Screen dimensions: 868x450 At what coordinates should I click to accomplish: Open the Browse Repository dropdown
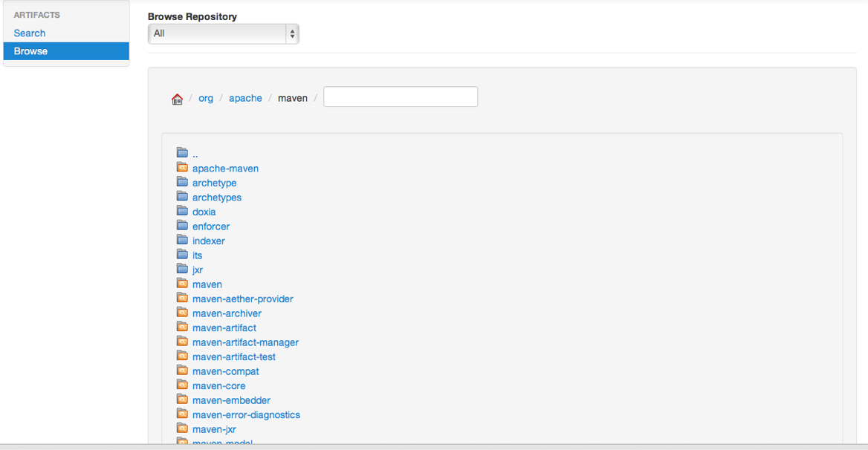(x=223, y=33)
